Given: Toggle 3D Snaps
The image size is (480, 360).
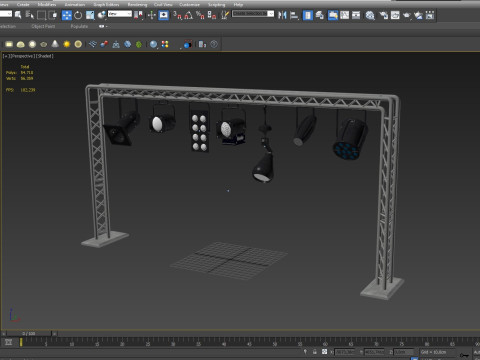Looking at the screenshot, I should point(177,15).
